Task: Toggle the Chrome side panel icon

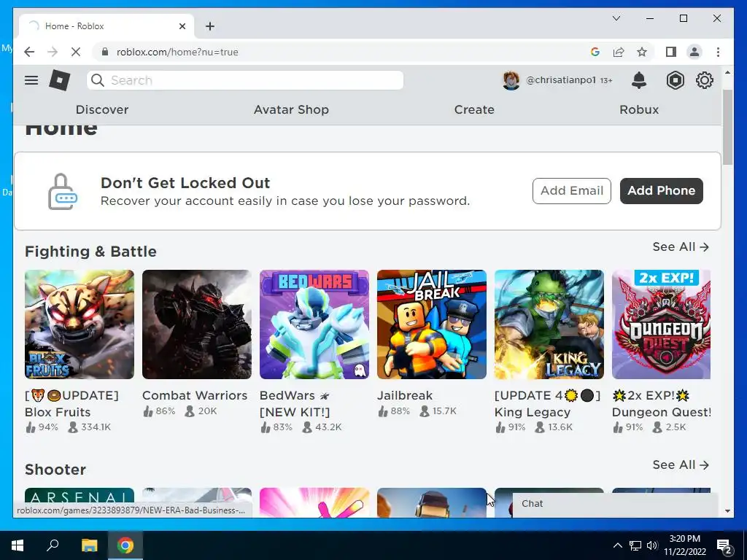Action: click(671, 52)
